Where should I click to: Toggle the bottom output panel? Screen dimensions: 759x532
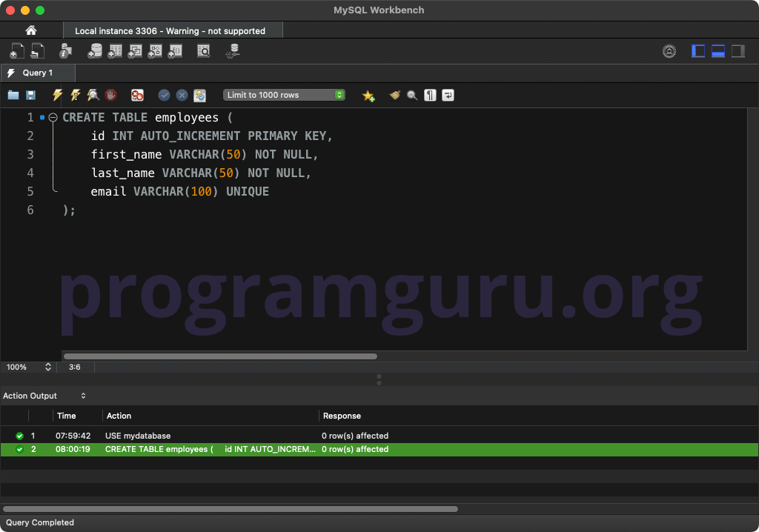click(717, 51)
